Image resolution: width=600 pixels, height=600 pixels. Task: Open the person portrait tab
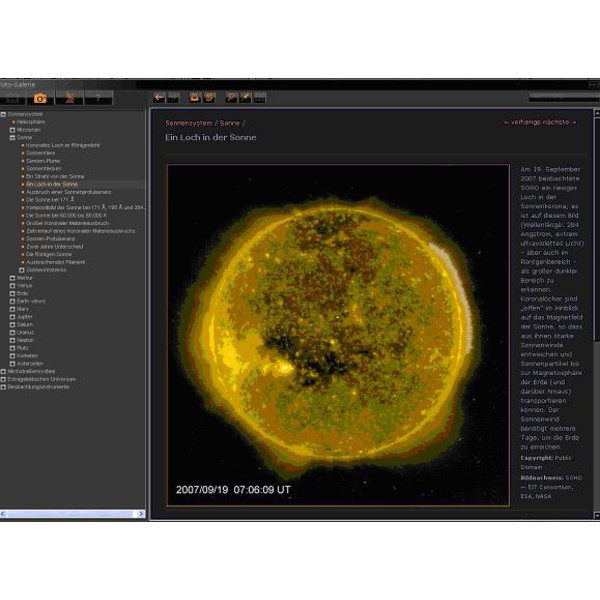tap(70, 98)
